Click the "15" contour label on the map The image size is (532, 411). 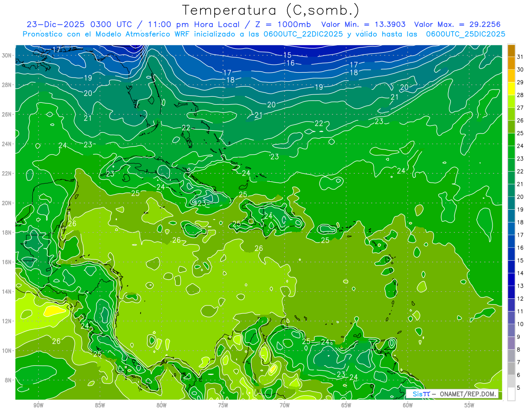[287, 55]
